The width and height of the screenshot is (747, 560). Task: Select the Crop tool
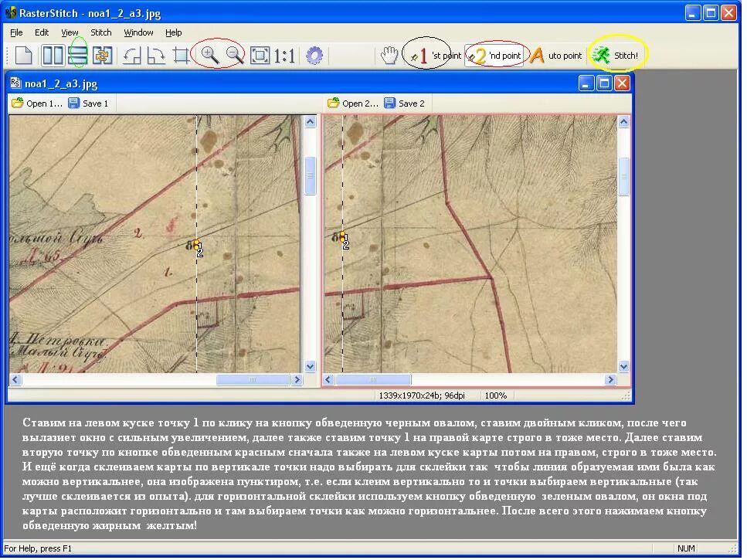tap(181, 56)
